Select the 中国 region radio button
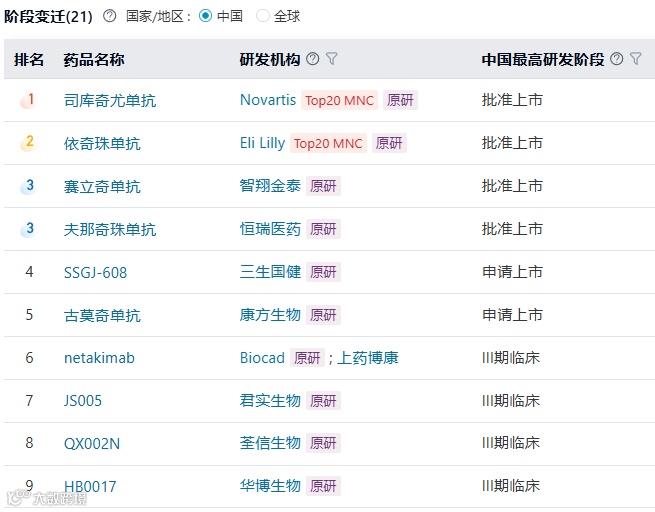The width and height of the screenshot is (655, 512). pyautogui.click(x=205, y=16)
